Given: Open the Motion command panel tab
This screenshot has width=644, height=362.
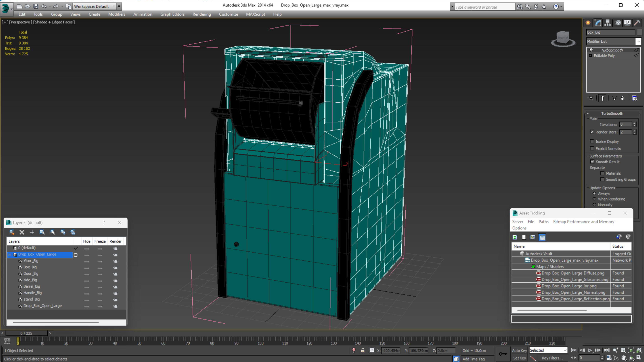Looking at the screenshot, I should [618, 23].
